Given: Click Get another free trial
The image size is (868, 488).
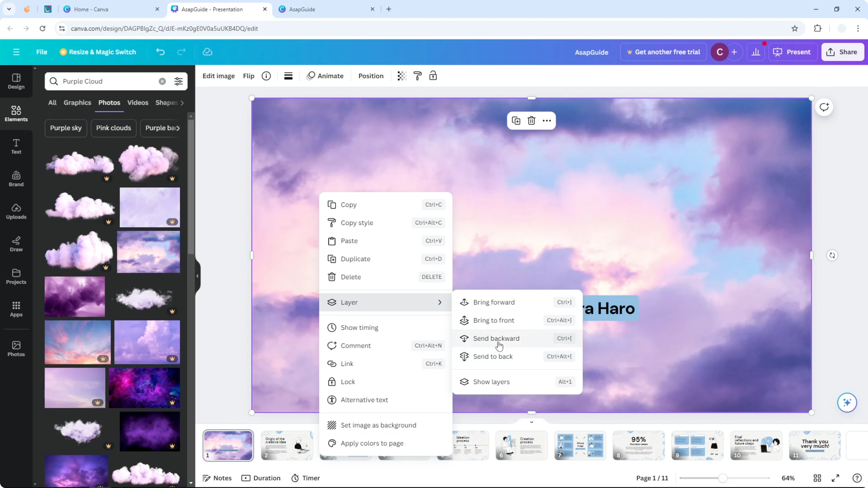Looking at the screenshot, I should (663, 52).
